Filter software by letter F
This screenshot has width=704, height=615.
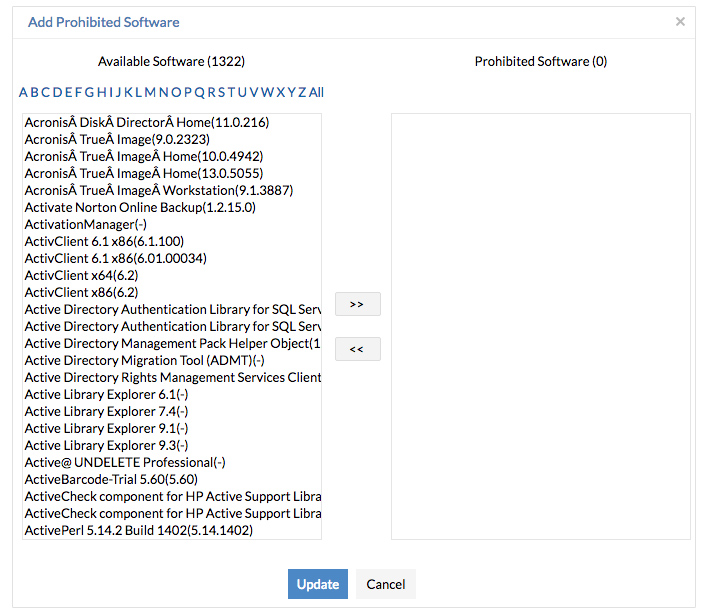(x=79, y=92)
